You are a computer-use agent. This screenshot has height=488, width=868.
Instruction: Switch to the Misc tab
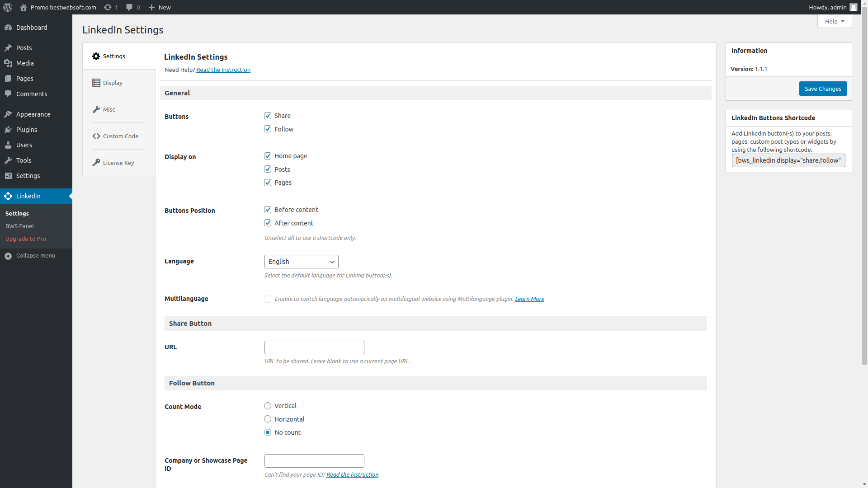[x=118, y=109]
